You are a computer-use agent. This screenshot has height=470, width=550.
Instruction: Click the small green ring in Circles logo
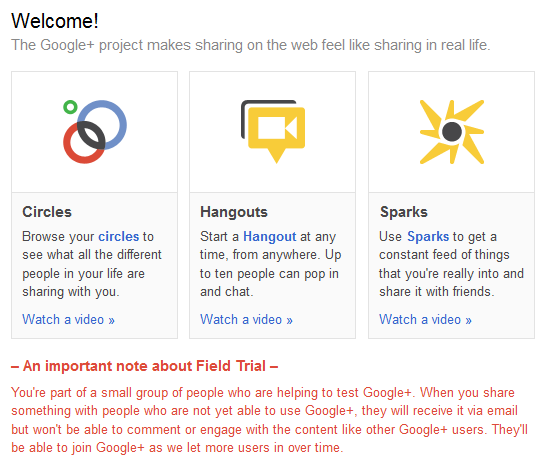(70, 107)
